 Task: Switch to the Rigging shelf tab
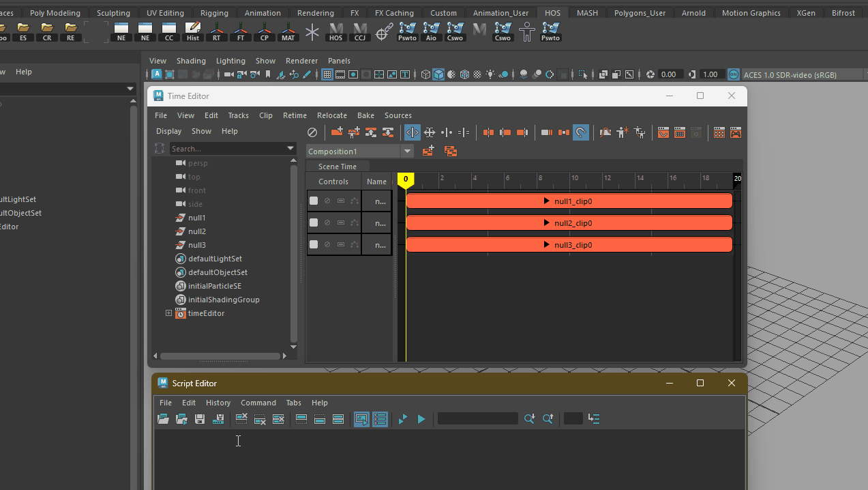(x=214, y=13)
